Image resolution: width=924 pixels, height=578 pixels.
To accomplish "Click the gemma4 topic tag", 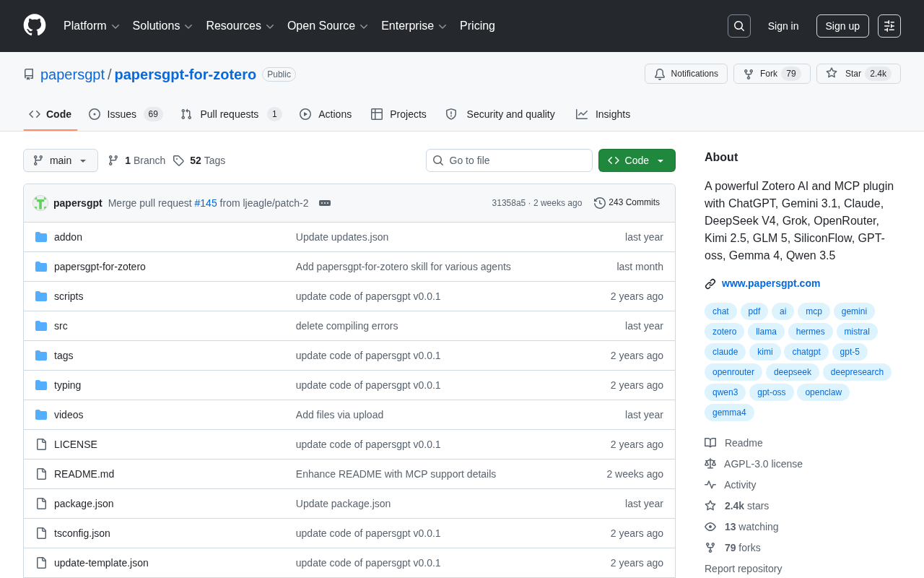I will click(729, 413).
